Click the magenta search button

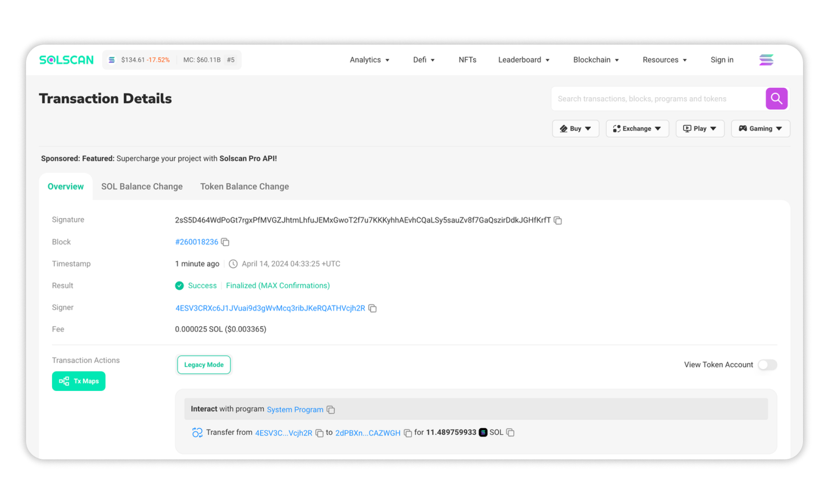coord(776,99)
